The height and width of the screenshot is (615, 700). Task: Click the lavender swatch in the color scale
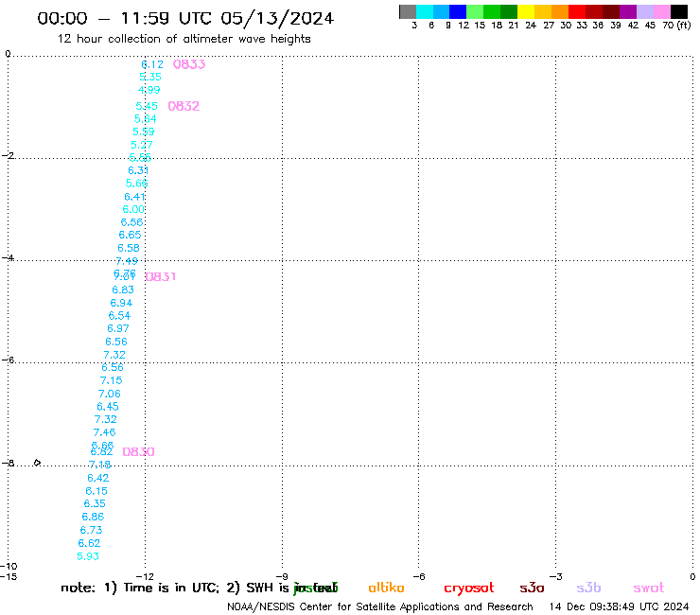(645, 11)
